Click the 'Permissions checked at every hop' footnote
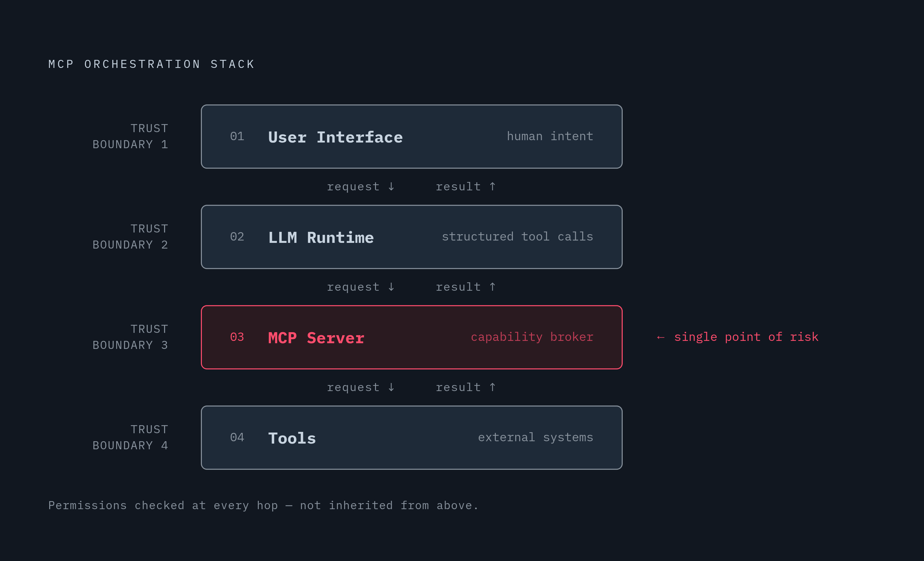 click(263, 505)
